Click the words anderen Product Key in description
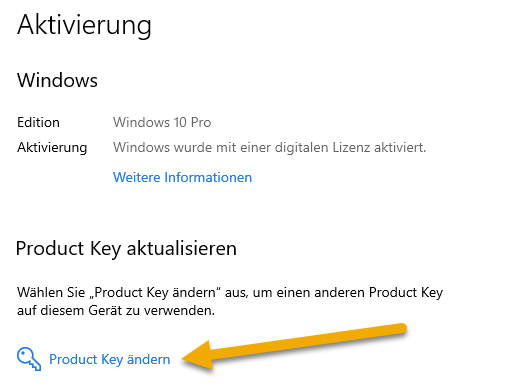Image resolution: width=518 pixels, height=389 pixels. 379,293
